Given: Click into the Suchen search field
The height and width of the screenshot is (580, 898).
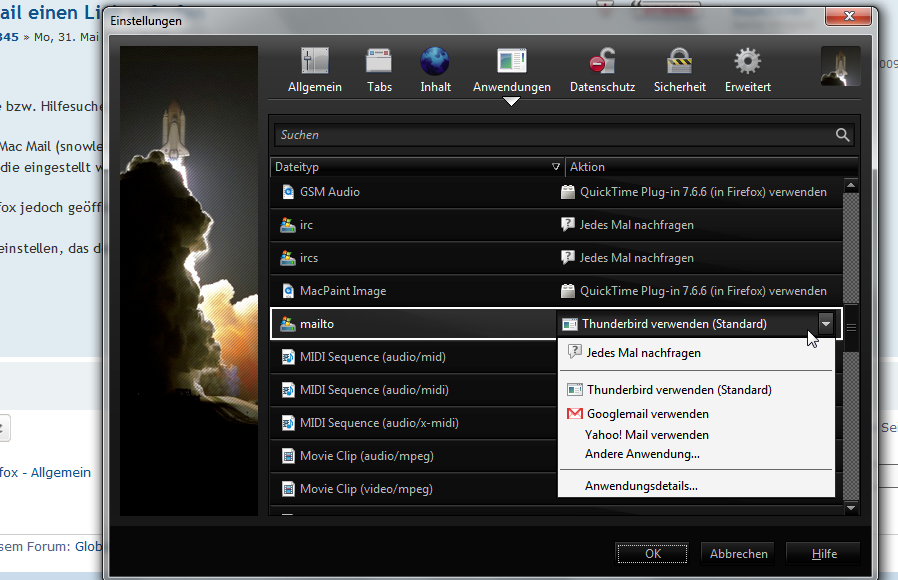Looking at the screenshot, I should coord(550,135).
